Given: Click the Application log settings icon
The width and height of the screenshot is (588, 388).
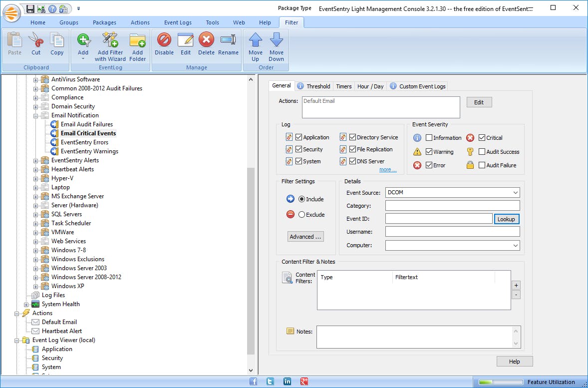Looking at the screenshot, I should (289, 137).
